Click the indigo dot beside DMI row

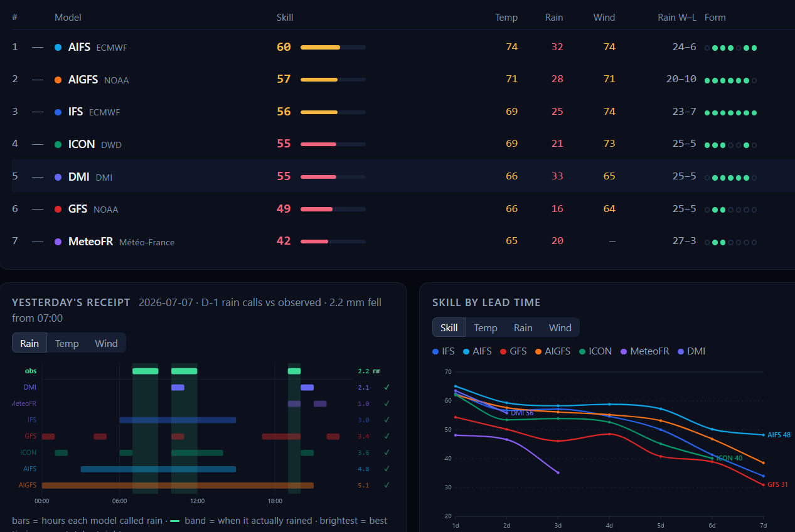[58, 177]
